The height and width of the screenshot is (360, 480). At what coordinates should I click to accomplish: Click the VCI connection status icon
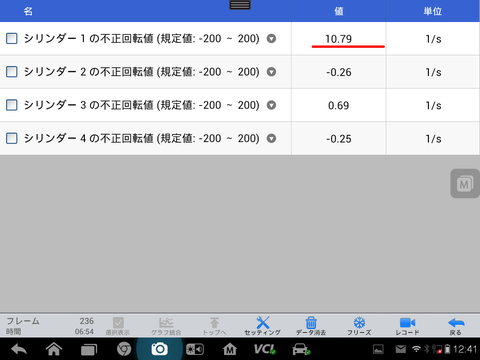point(265,349)
